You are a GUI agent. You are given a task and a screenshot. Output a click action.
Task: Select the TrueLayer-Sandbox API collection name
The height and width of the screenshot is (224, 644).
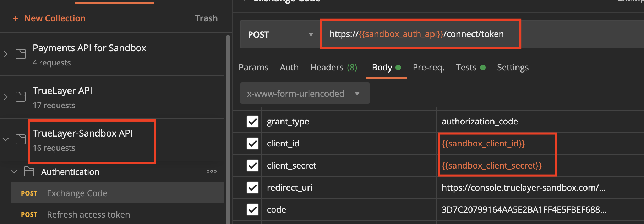coord(83,133)
